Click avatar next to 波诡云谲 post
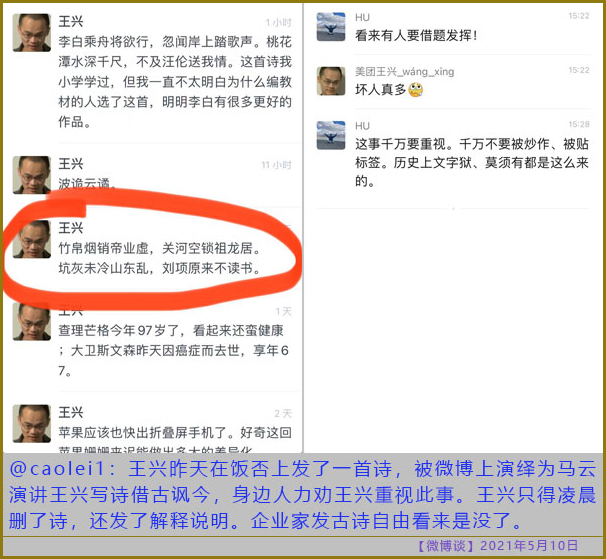The width and height of the screenshot is (606, 559). pos(32,175)
